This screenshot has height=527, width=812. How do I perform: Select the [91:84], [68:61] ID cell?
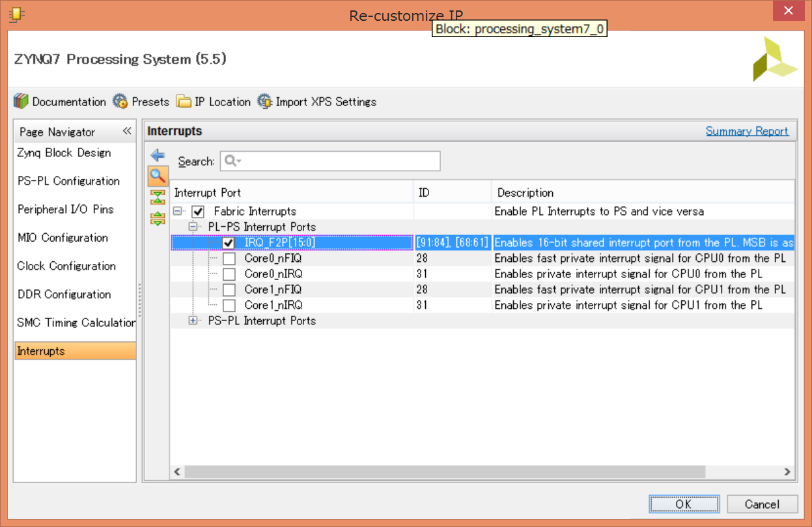(453, 243)
